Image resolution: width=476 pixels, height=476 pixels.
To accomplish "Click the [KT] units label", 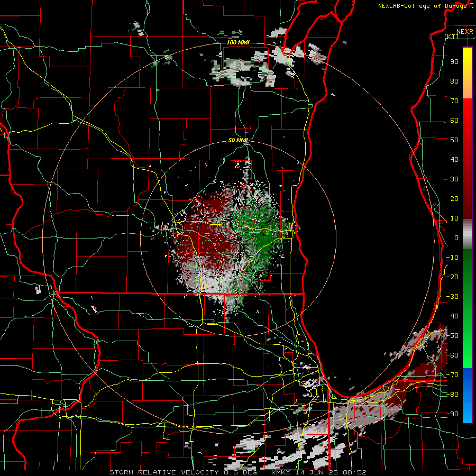I will [x=452, y=36].
